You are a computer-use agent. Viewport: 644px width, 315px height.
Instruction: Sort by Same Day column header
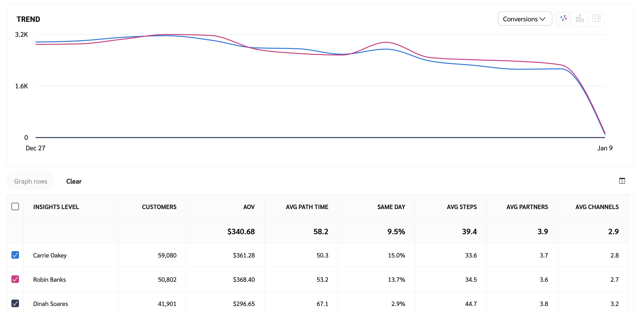[x=391, y=207]
